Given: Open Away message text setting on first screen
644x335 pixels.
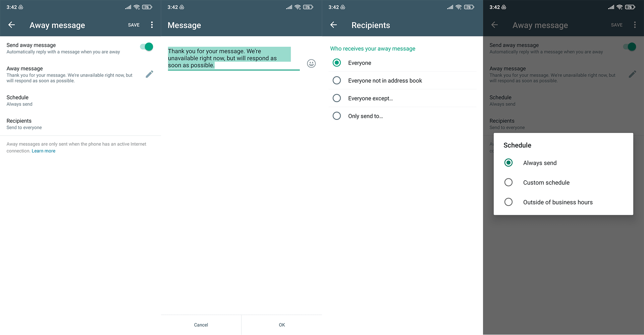Looking at the screenshot, I should click(x=80, y=74).
